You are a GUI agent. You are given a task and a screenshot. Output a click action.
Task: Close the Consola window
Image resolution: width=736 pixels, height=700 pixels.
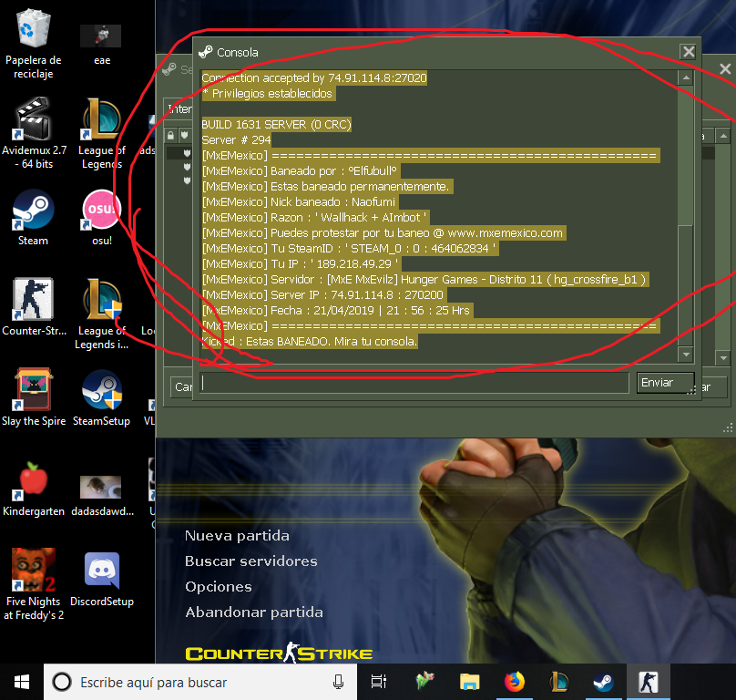[x=688, y=52]
